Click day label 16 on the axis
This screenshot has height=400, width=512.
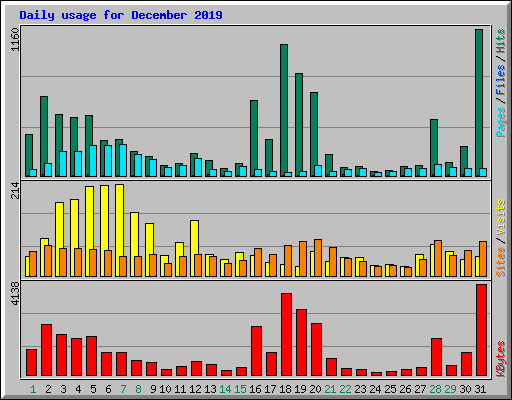[x=255, y=389]
